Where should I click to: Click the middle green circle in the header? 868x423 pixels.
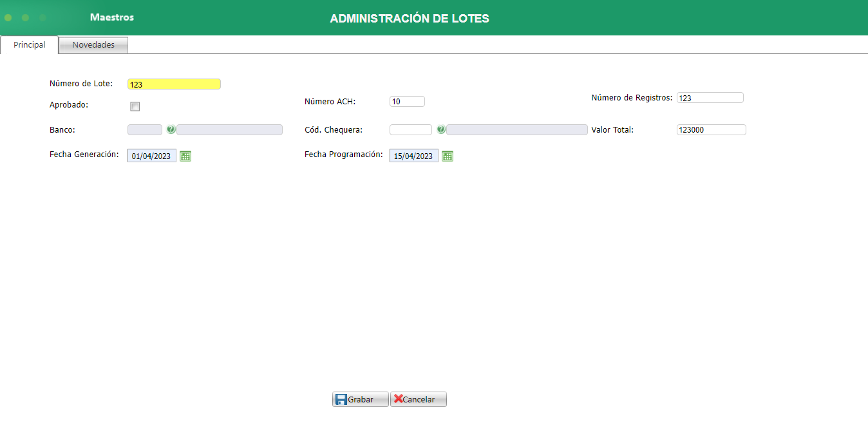26,17
